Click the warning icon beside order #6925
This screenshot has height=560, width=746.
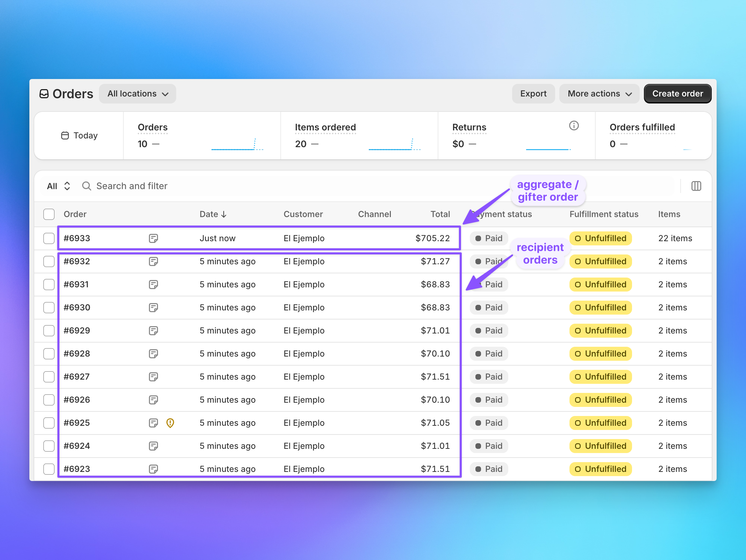[x=170, y=423]
